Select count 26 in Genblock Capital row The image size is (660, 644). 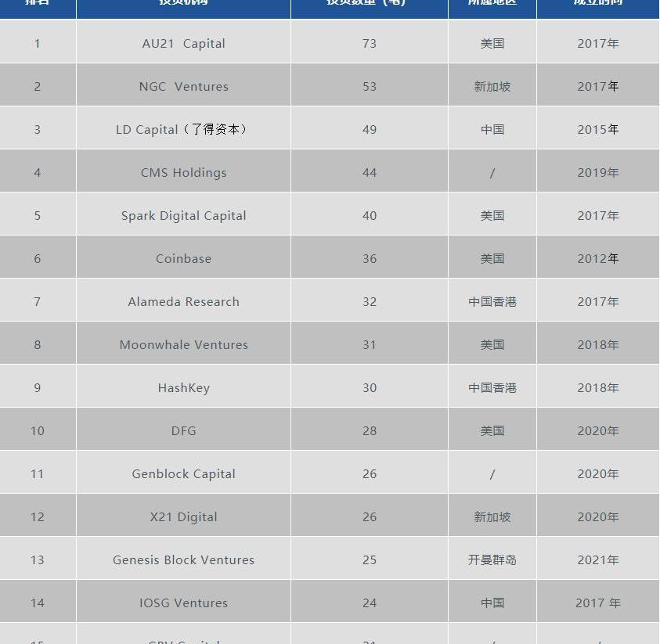[369, 473]
